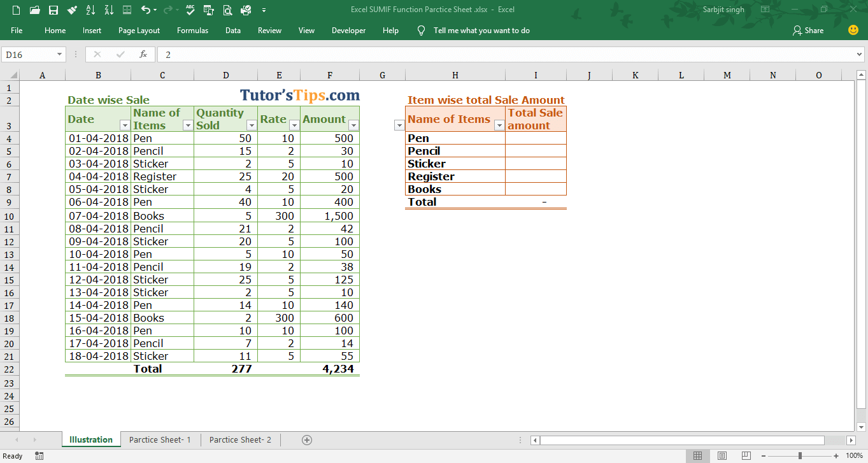The image size is (868, 463).
Task: Select the Parctice Sheet- 1 tab
Action: coord(160,440)
